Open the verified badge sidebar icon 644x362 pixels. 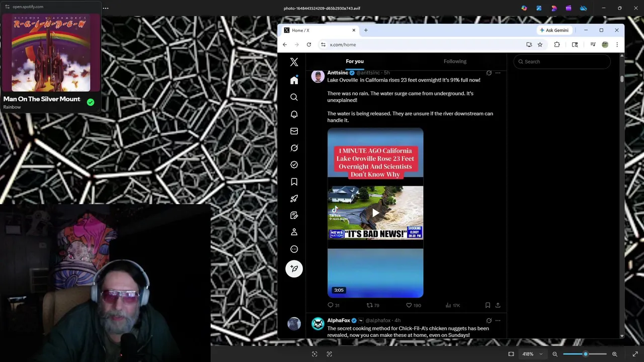[x=294, y=165]
